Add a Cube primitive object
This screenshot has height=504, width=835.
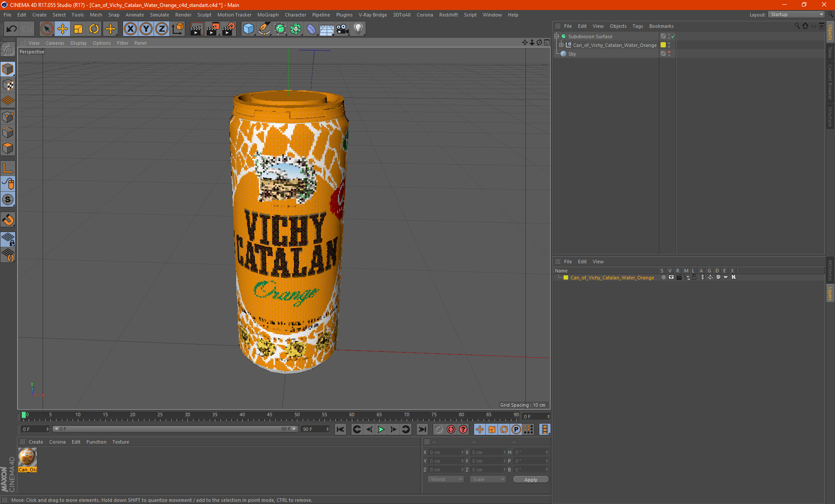(248, 29)
